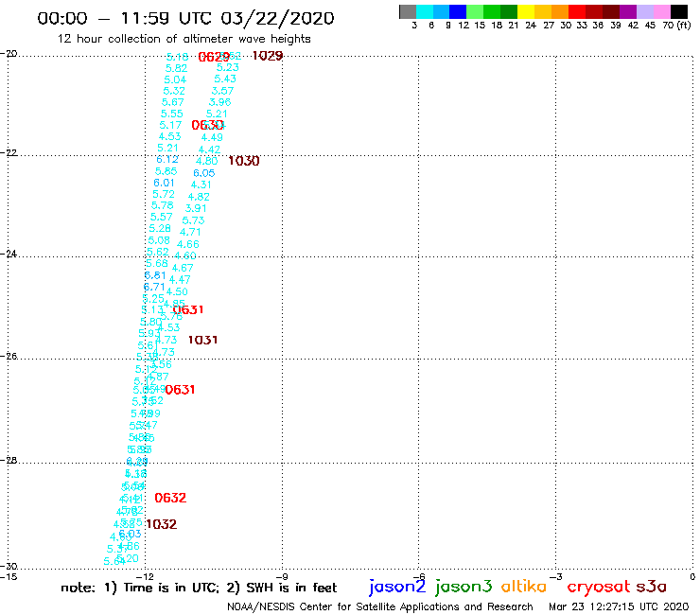The height and width of the screenshot is (615, 700).
Task: Click the '-15' longitude axis label
Action: click(x=9, y=576)
